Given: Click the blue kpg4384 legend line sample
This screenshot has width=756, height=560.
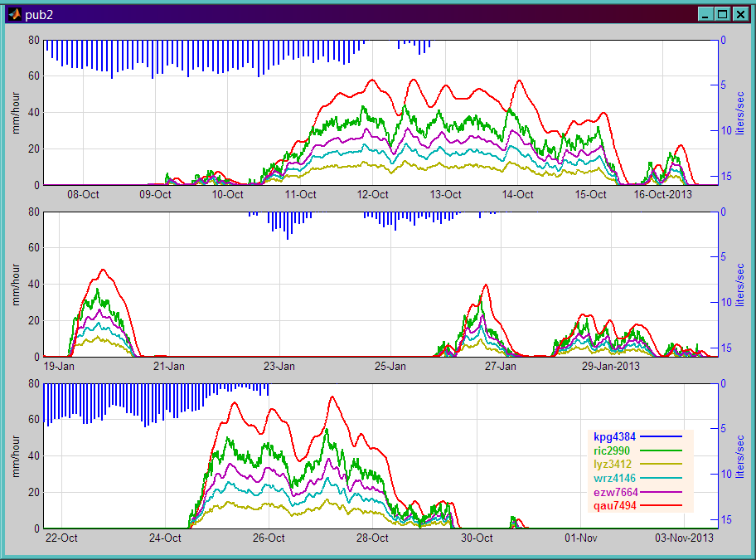Looking at the screenshot, I should (x=661, y=436).
